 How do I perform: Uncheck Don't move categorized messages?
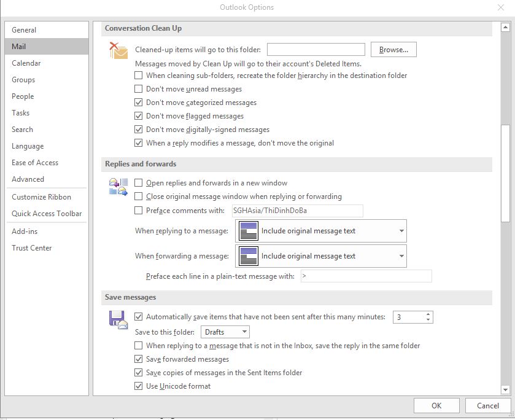139,102
